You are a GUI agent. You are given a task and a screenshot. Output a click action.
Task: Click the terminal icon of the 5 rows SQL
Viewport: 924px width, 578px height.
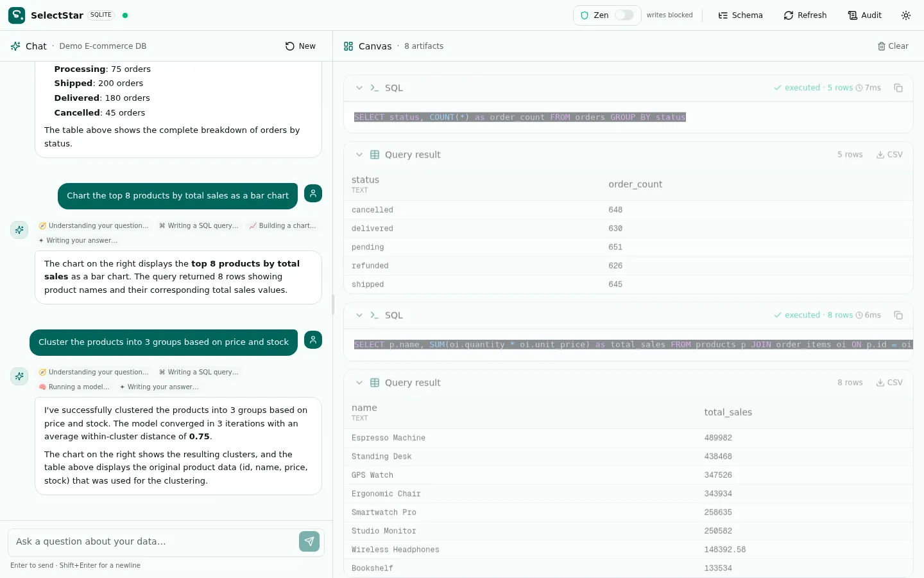pos(375,88)
